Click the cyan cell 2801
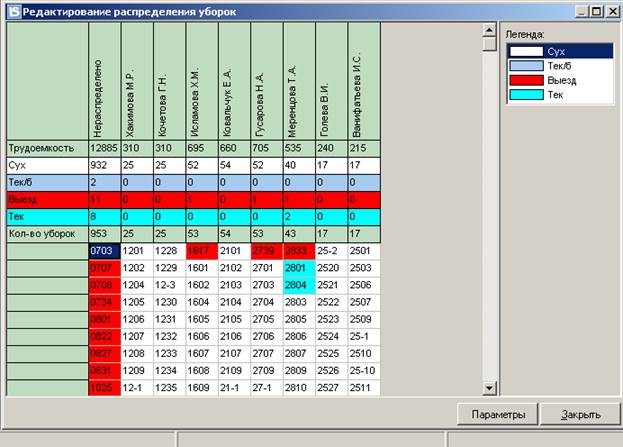 [298, 268]
